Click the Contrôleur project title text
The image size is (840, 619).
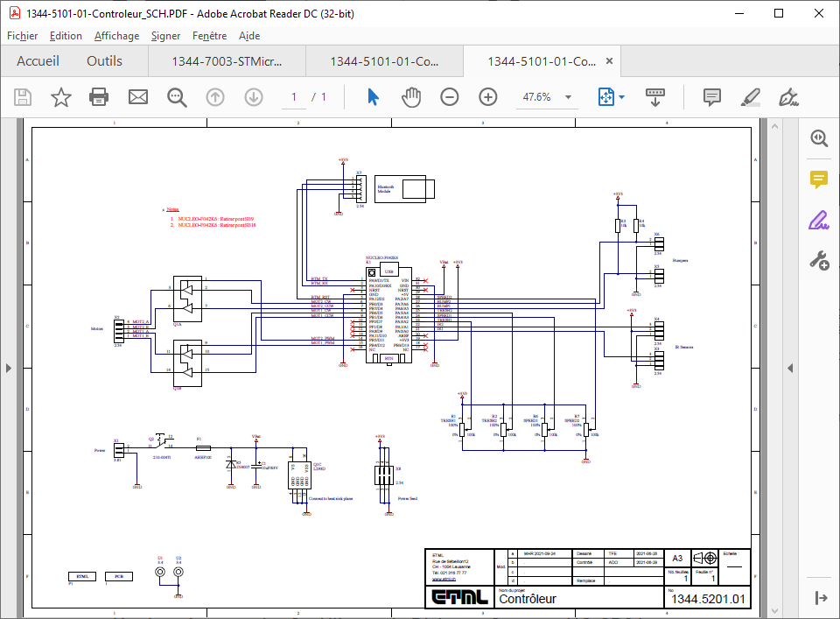pyautogui.click(x=528, y=599)
